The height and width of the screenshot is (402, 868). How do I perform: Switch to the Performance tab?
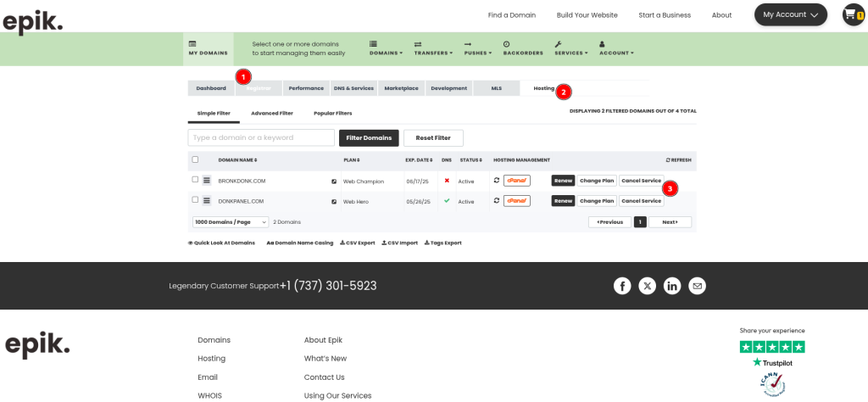[306, 88]
